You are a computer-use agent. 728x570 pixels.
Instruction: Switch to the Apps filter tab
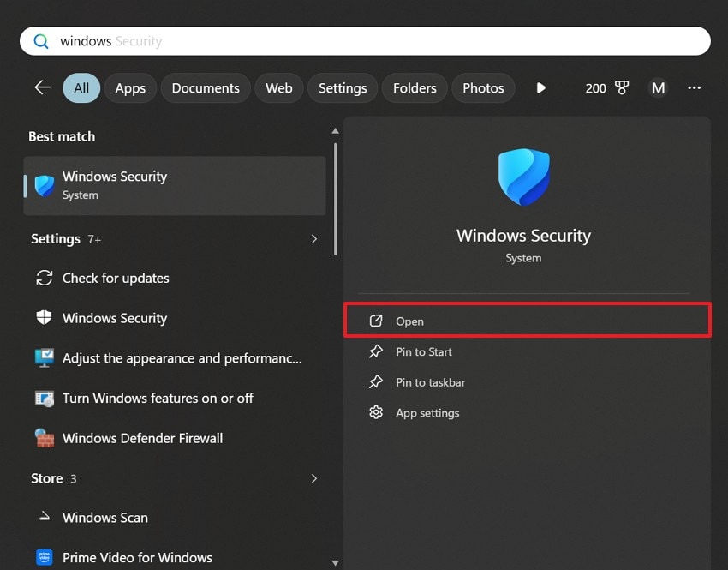click(x=130, y=87)
